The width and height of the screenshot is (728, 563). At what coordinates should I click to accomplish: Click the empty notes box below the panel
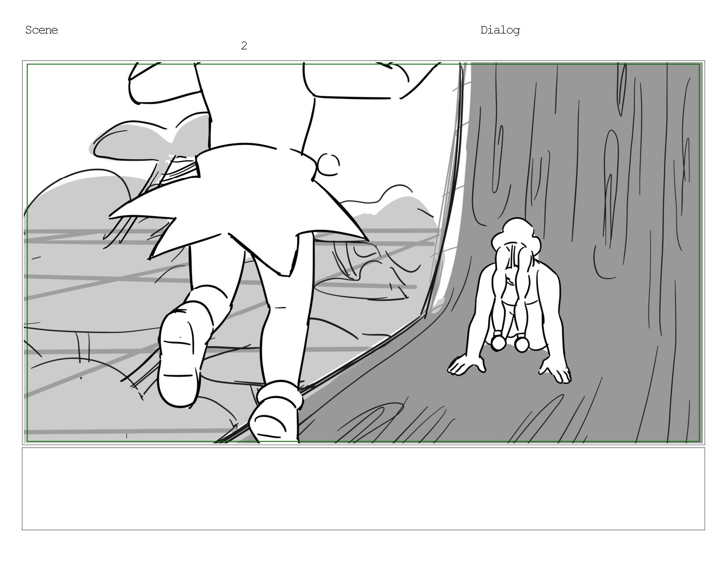[363, 489]
